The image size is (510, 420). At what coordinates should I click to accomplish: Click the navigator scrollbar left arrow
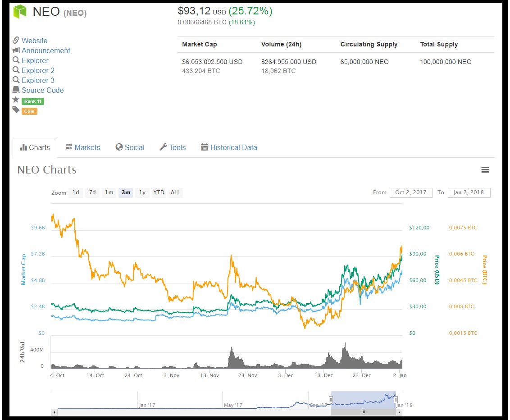point(55,412)
